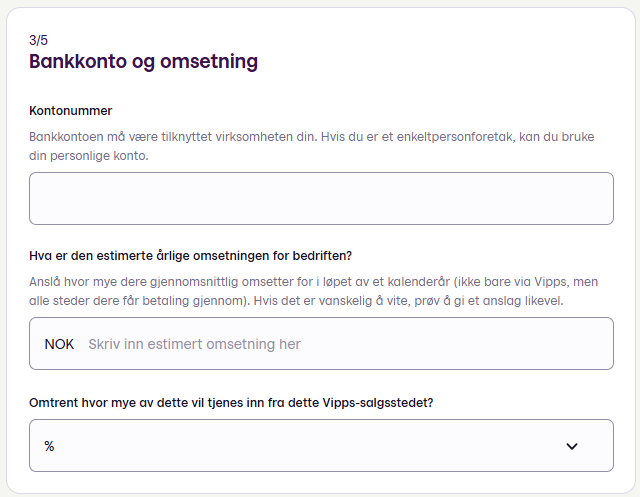Click the NOK currency prefix
The width and height of the screenshot is (640, 497).
point(59,344)
